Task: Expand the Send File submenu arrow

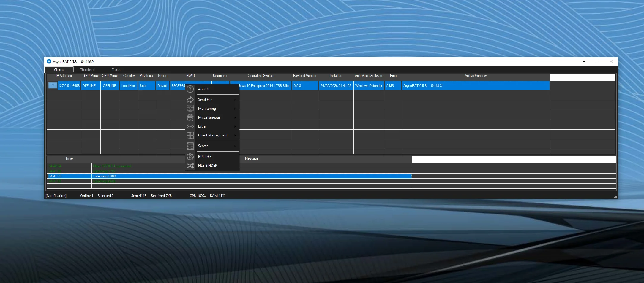Action: pos(235,100)
